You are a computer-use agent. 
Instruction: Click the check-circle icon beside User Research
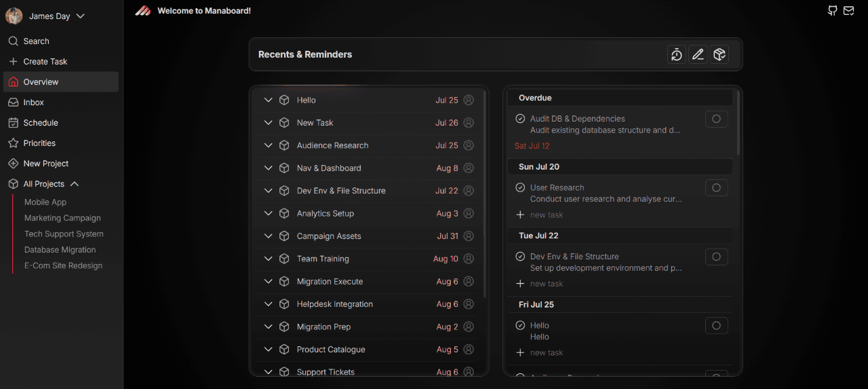point(520,187)
